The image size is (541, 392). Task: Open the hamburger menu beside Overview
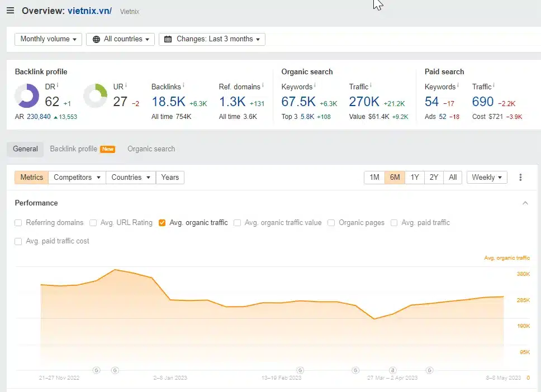pos(10,11)
